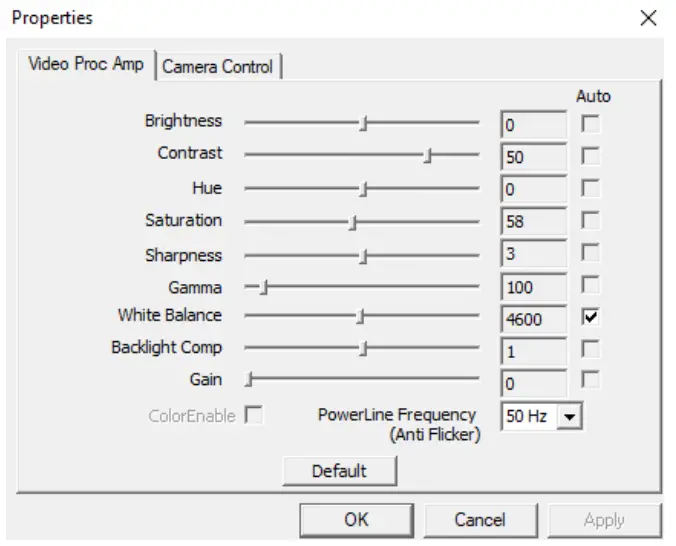This screenshot has height=546, width=676.
Task: Click the Sharpness value field
Action: tap(533, 254)
